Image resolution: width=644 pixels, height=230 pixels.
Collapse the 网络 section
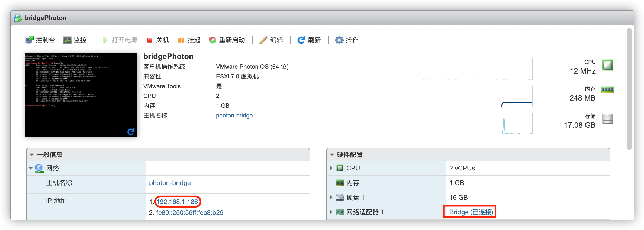click(31, 168)
